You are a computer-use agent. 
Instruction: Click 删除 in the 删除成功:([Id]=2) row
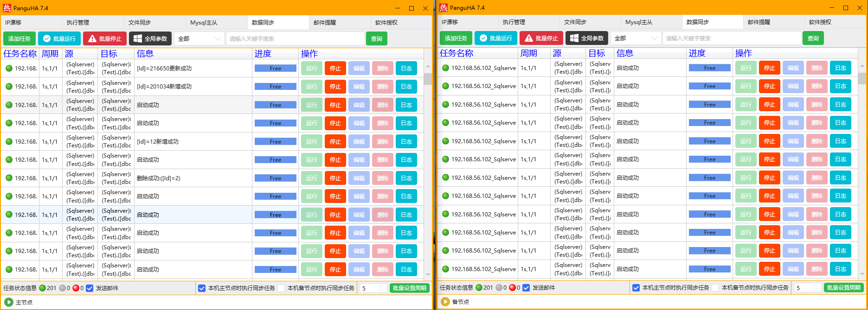[383, 178]
